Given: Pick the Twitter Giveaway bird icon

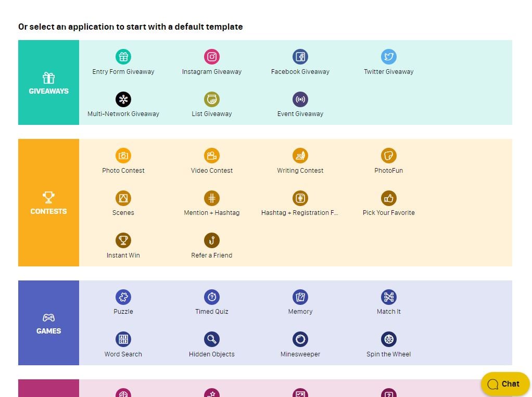Looking at the screenshot, I should [x=389, y=57].
